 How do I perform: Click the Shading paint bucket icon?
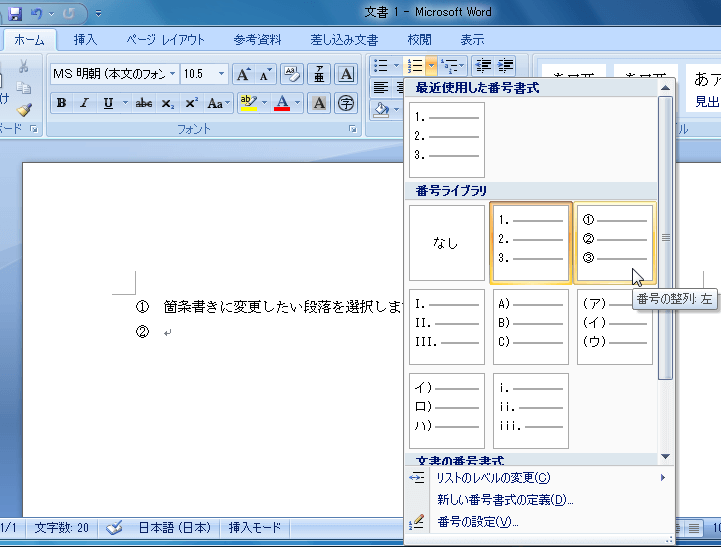click(x=381, y=110)
